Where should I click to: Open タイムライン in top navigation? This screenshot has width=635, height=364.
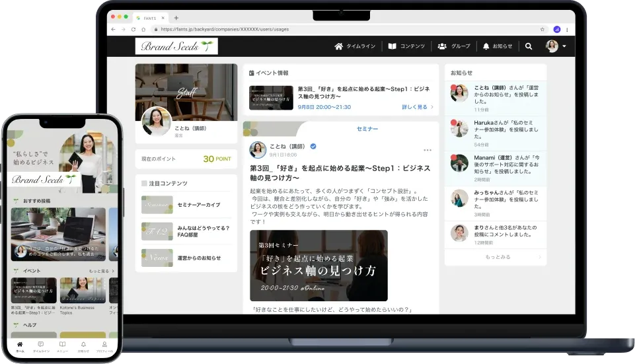click(355, 46)
